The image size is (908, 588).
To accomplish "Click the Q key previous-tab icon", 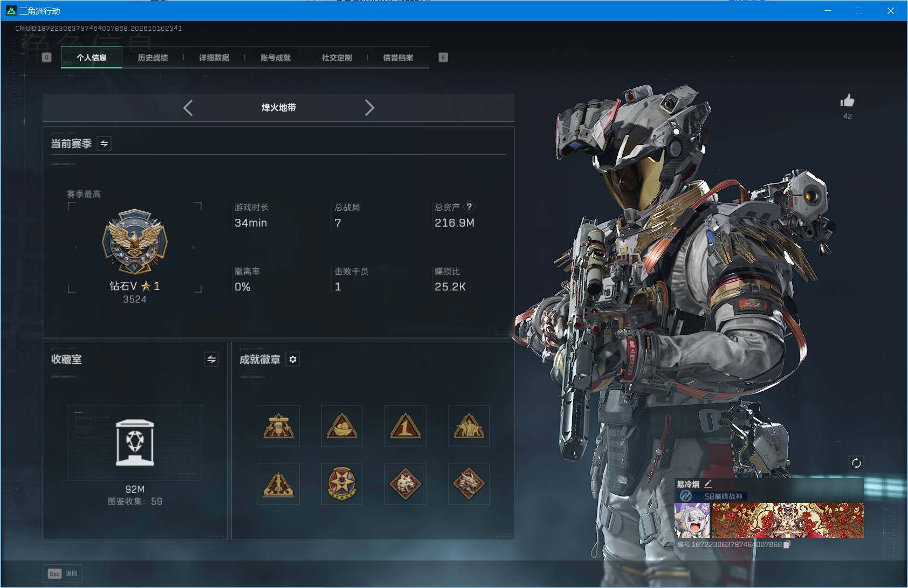I will click(47, 58).
